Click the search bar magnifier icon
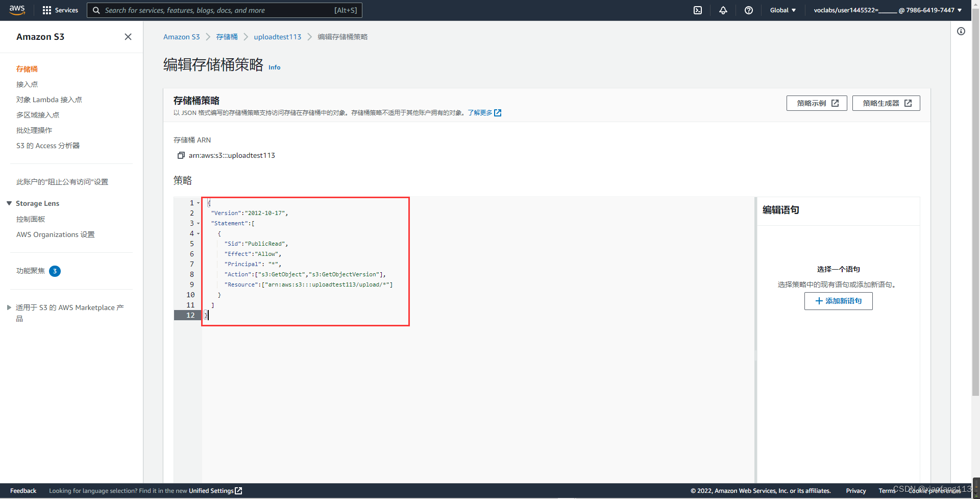 (96, 10)
